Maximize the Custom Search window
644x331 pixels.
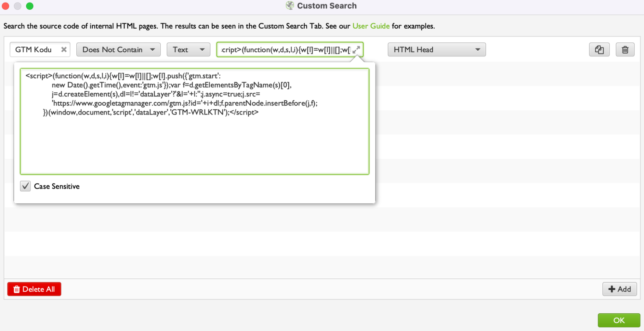coord(30,6)
